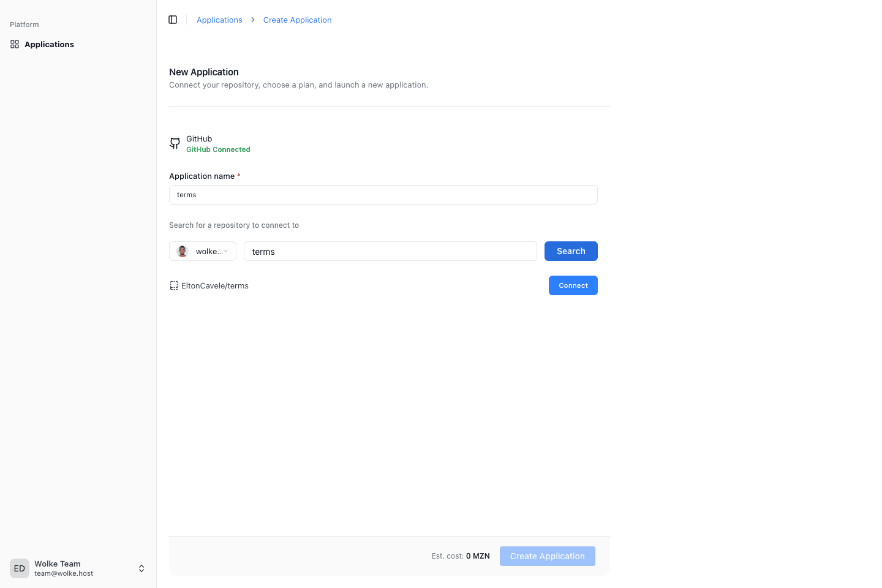The height and width of the screenshot is (588, 882).
Task: Click the EltonCavele/terms repository name
Action: [215, 286]
